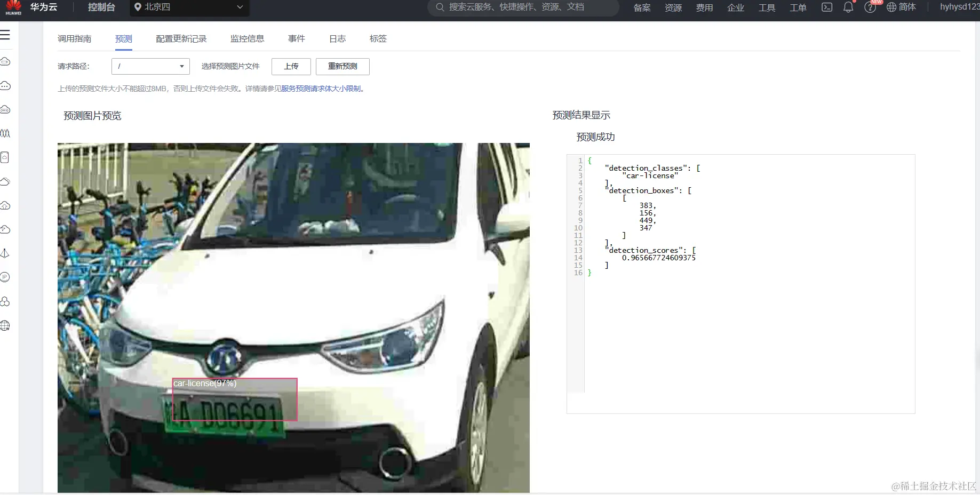Screen dimensions: 980x495
Task: Open the sidebar wavy coil icon
Action: point(5,133)
